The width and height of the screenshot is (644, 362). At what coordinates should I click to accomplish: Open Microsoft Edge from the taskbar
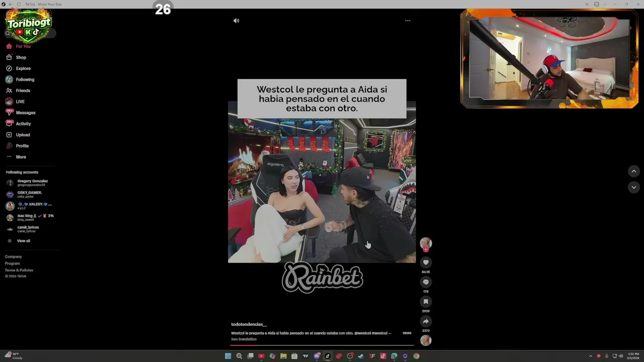pos(394,356)
